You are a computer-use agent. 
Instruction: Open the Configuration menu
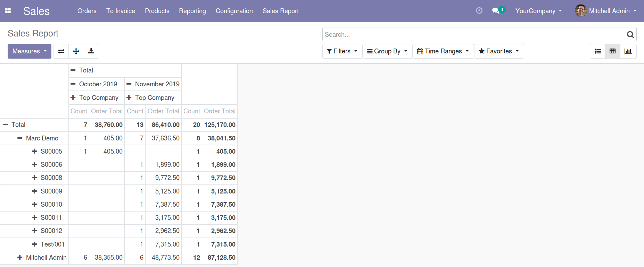(x=234, y=11)
